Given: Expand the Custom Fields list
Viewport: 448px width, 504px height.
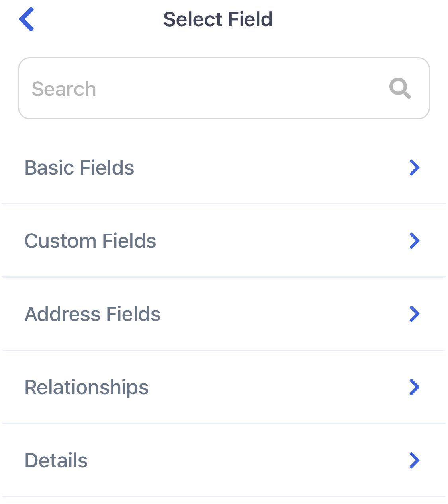Looking at the screenshot, I should coord(224,241).
